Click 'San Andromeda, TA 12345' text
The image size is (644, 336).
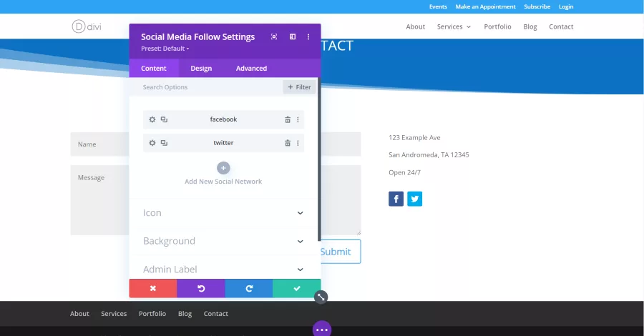tap(429, 154)
